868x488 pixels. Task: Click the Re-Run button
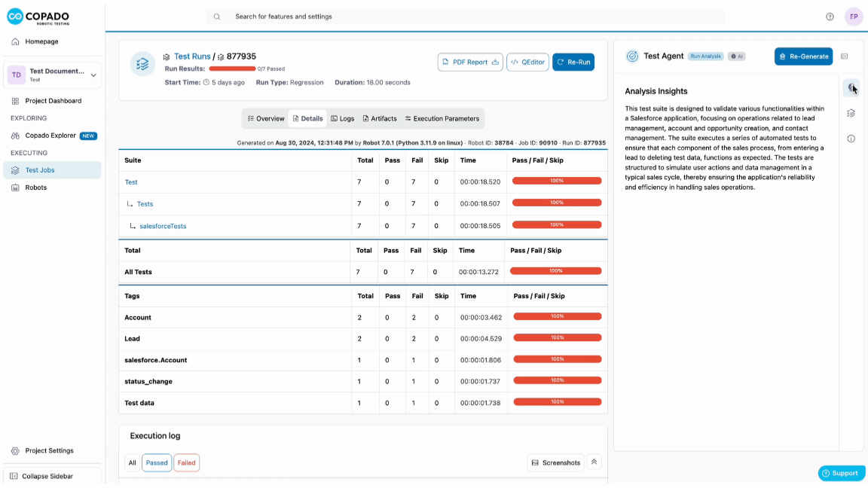[573, 62]
